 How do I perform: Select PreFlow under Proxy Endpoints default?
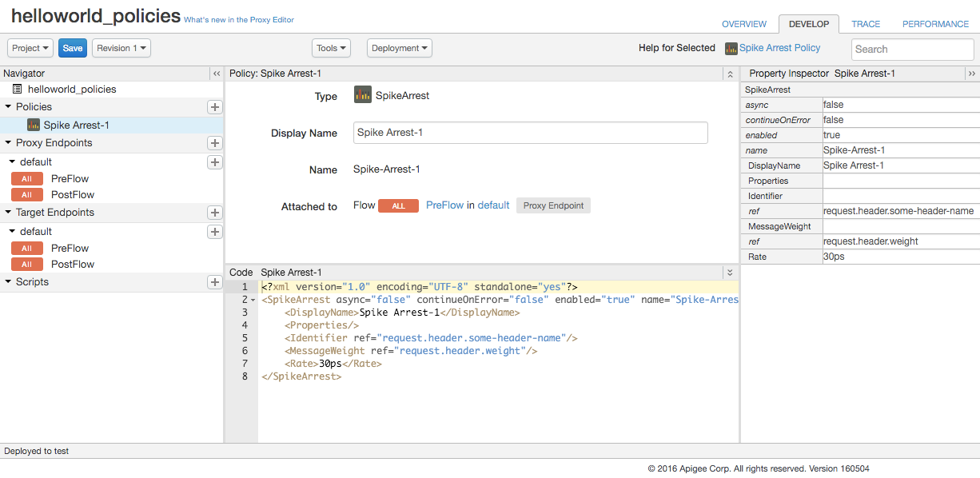[70, 179]
